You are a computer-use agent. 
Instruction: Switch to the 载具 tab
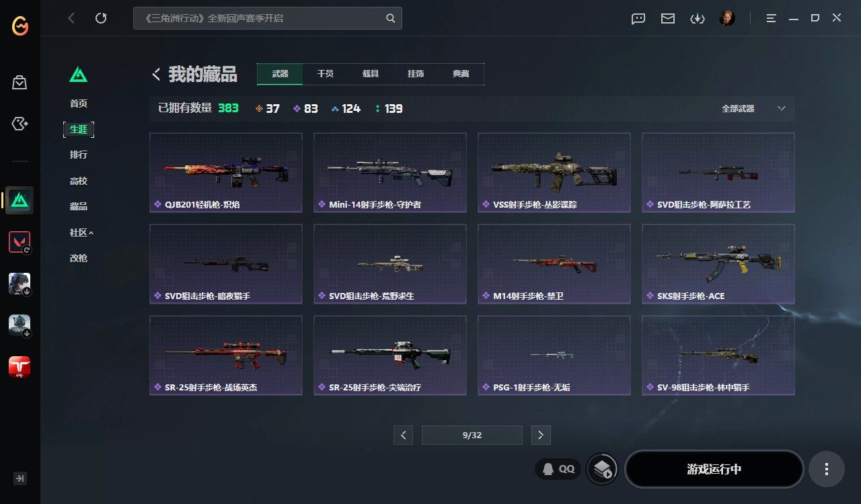(370, 74)
